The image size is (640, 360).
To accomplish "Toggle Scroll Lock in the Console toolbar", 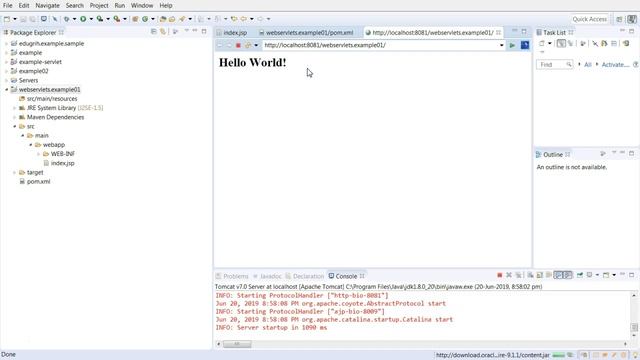I will pos(540,276).
